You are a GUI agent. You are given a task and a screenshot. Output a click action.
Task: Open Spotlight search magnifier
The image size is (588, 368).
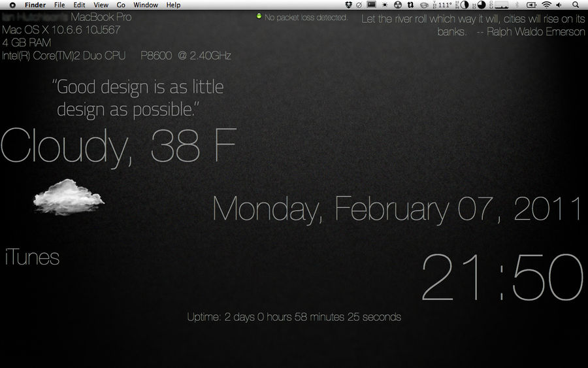point(576,5)
